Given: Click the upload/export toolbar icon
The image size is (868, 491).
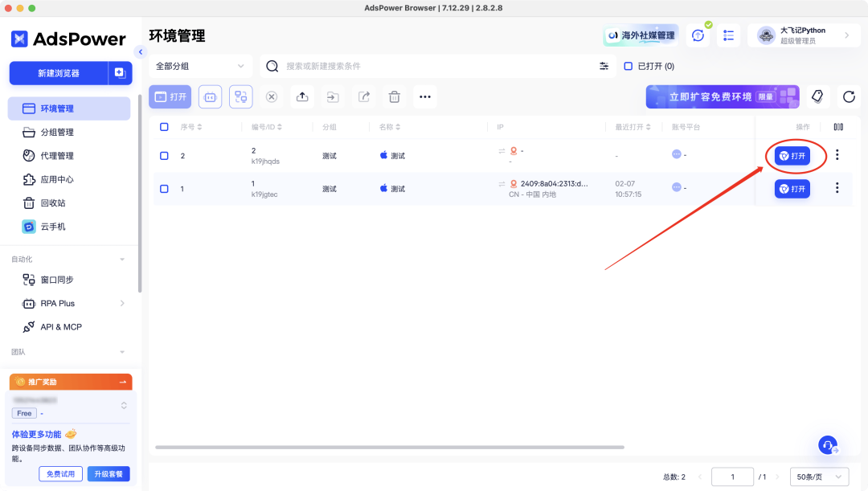Looking at the screenshot, I should 302,97.
